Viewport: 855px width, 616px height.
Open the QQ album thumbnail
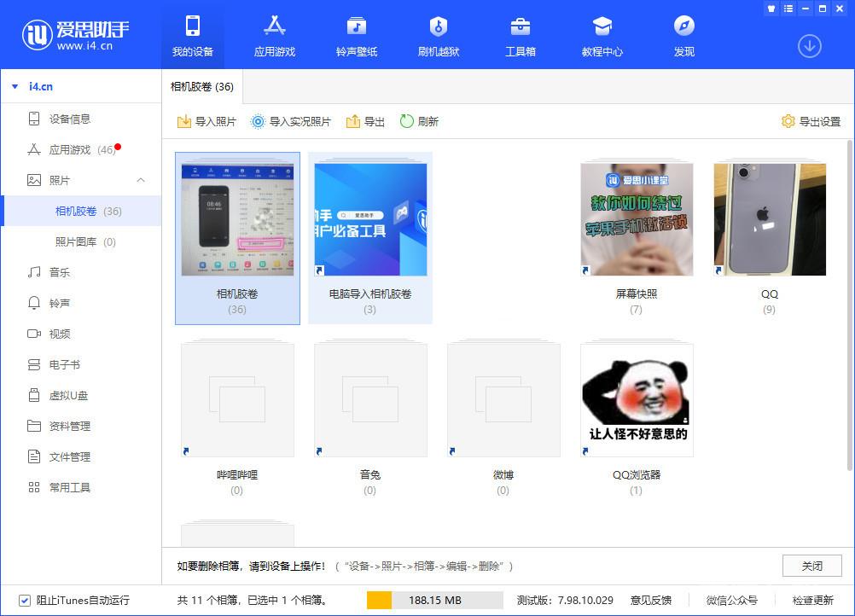pyautogui.click(x=769, y=218)
